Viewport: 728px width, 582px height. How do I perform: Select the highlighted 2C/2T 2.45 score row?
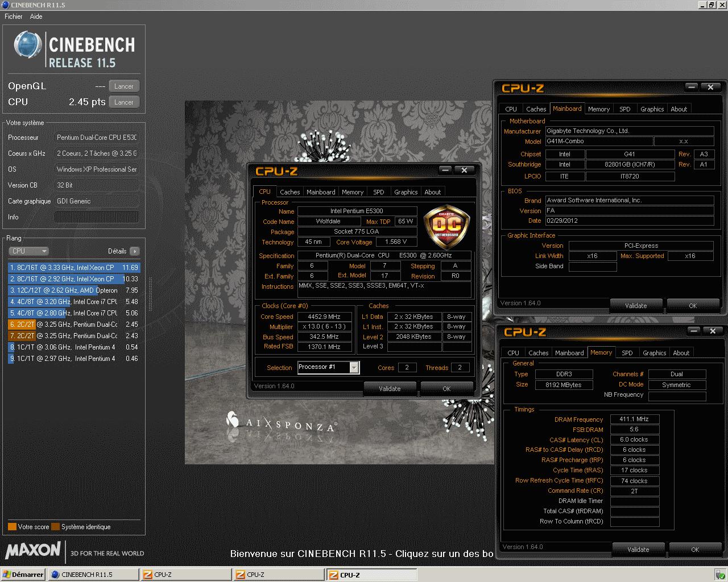(x=74, y=324)
